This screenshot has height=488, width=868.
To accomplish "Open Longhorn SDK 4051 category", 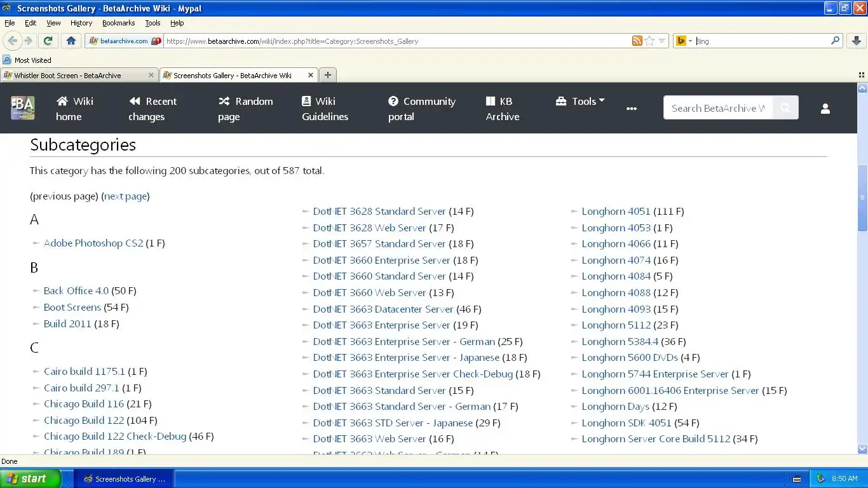I will coord(627,423).
